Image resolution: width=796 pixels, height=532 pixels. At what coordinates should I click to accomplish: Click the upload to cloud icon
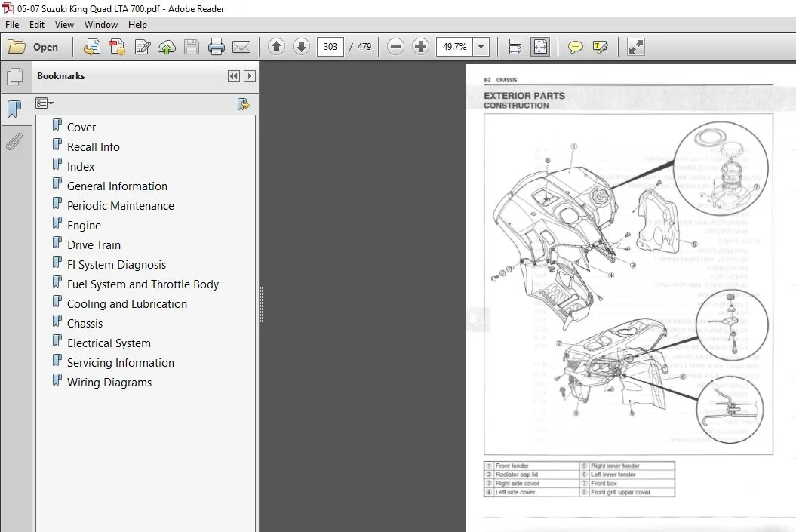click(x=167, y=47)
